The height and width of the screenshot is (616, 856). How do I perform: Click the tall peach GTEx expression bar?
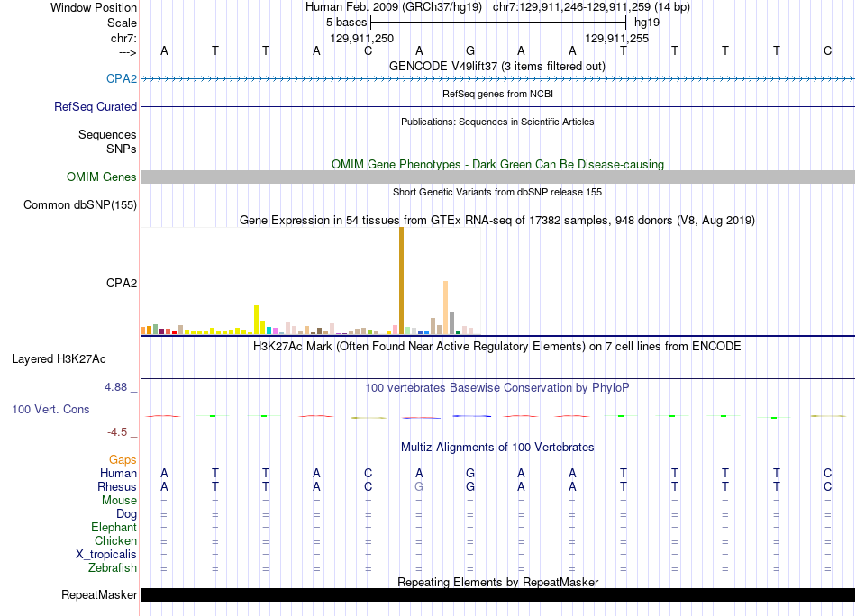click(445, 307)
